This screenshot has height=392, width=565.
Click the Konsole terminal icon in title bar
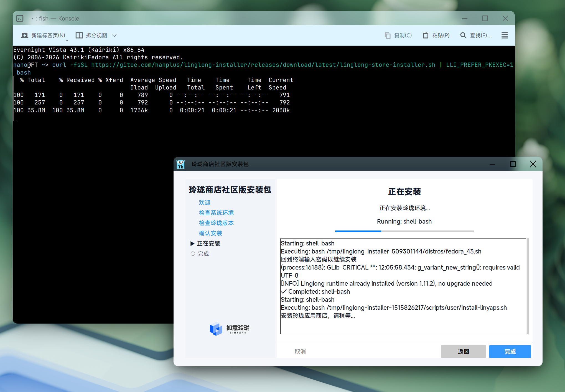(x=20, y=18)
